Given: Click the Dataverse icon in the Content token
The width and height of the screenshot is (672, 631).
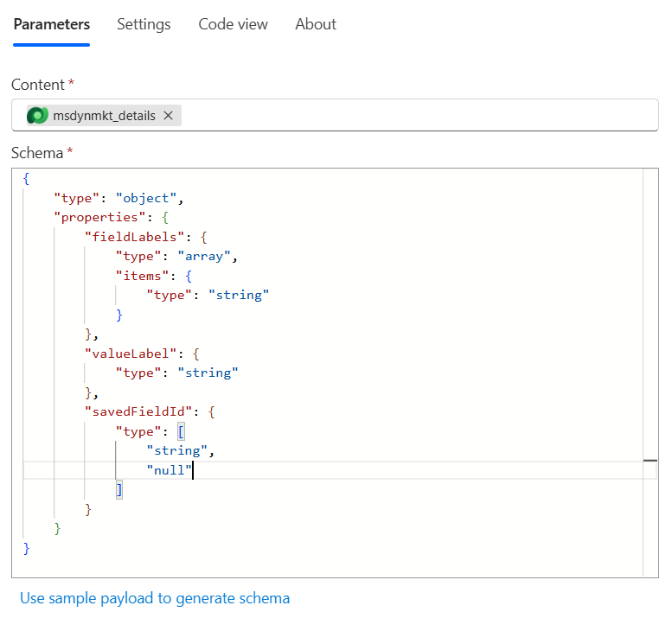Looking at the screenshot, I should click(37, 116).
